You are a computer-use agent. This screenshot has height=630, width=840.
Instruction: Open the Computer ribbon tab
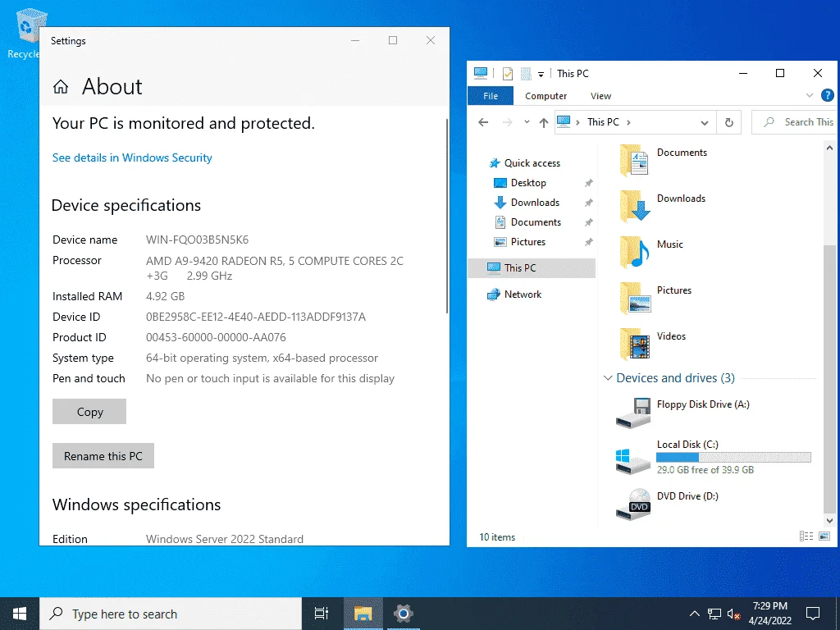pos(546,96)
